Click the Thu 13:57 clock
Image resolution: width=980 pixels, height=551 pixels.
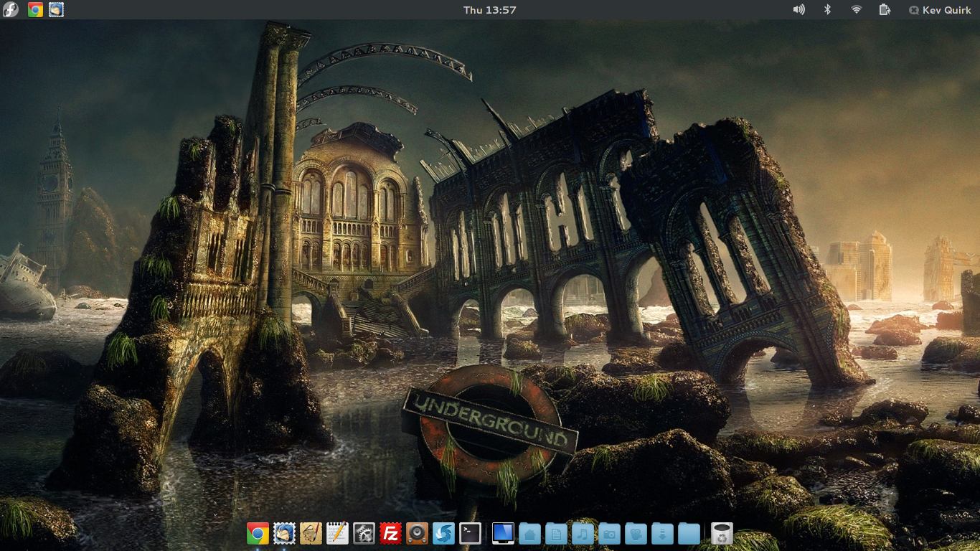[x=489, y=10]
